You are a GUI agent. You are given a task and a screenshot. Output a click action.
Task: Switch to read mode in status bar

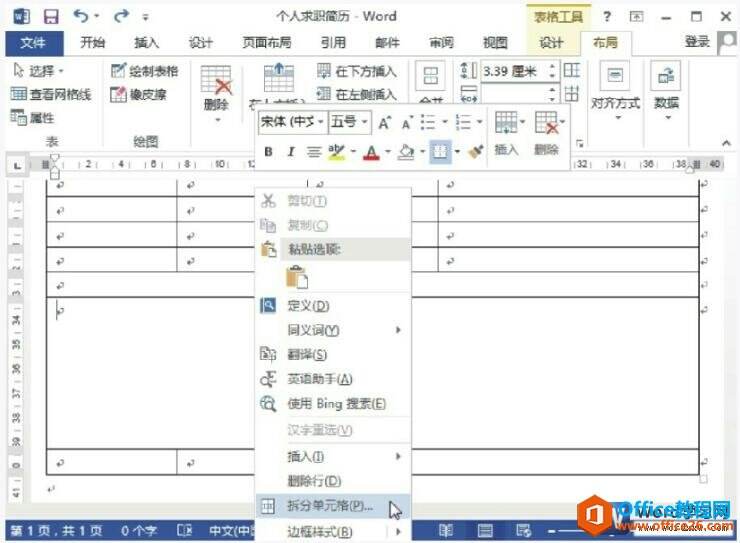(446, 531)
